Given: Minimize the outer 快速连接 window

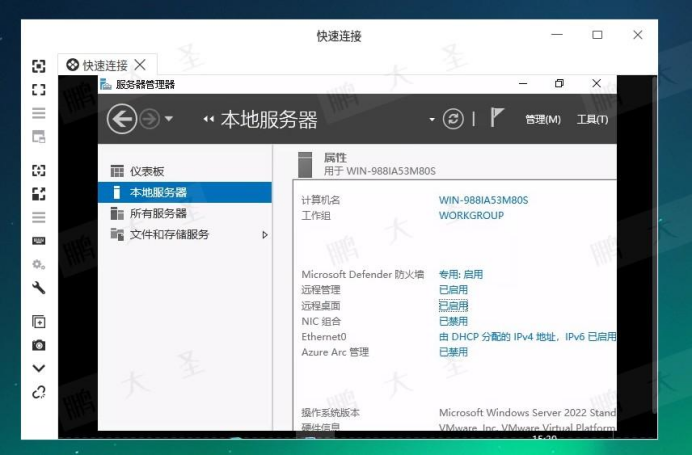Looking at the screenshot, I should point(557,34).
